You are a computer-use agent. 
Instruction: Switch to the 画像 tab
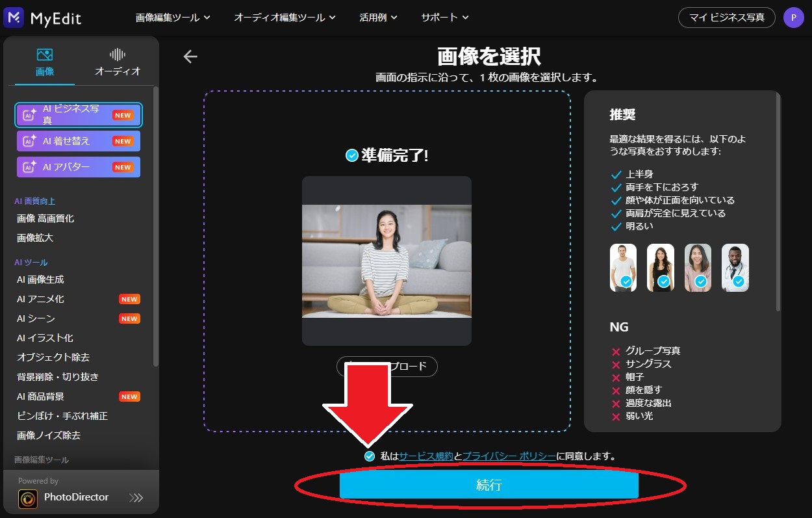pos(45,62)
